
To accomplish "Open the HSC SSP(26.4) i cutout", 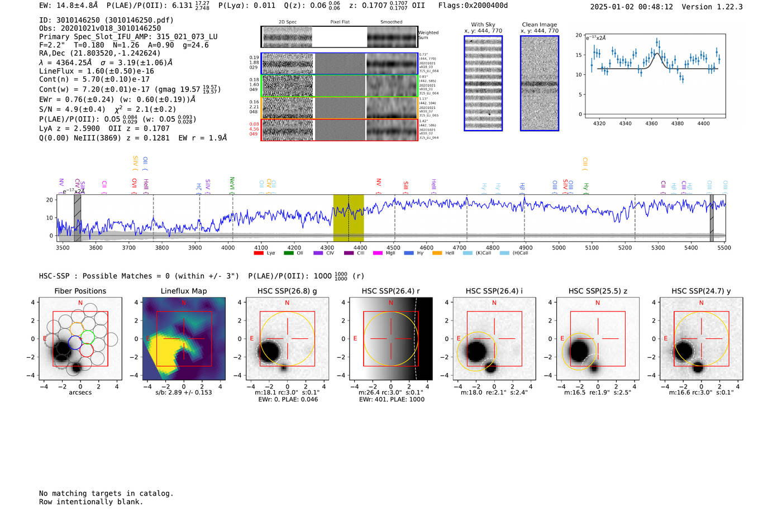I will tap(494, 339).
